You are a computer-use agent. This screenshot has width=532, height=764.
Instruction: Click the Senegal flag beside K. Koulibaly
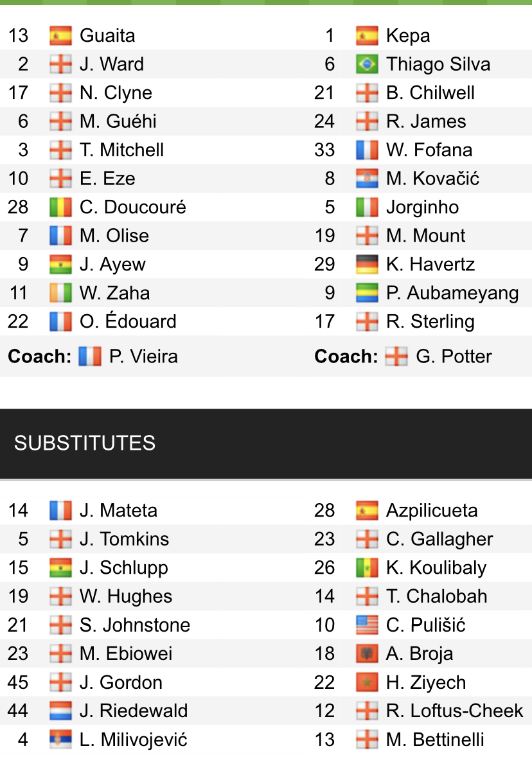[x=367, y=567]
